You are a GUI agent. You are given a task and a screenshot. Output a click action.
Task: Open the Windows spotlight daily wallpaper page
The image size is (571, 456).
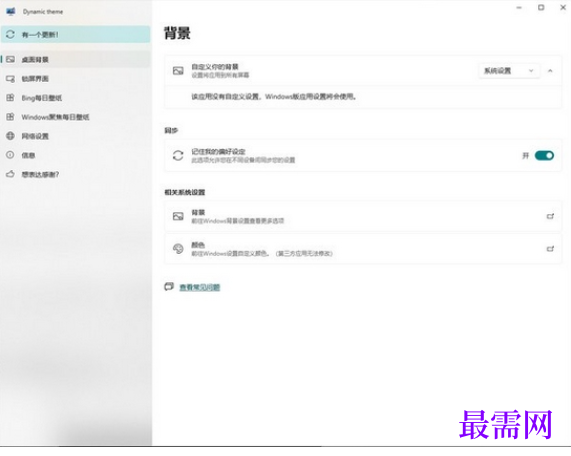pos(75,117)
